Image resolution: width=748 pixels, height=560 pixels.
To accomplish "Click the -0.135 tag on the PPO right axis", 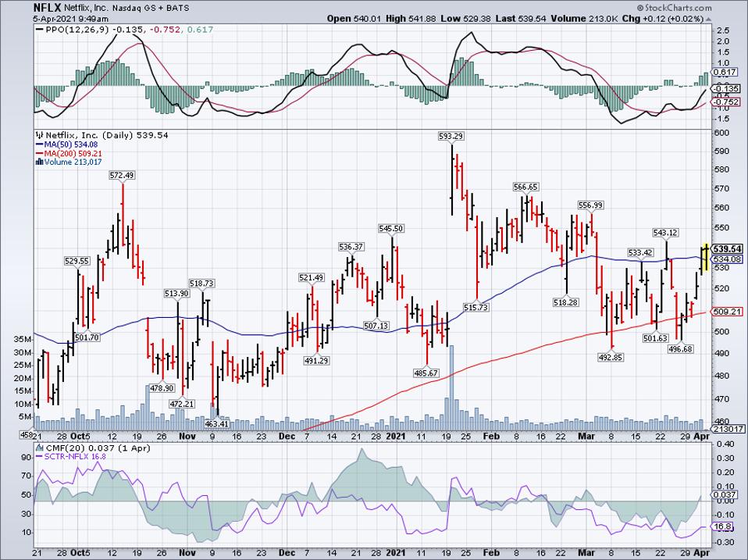I will 727,89.
